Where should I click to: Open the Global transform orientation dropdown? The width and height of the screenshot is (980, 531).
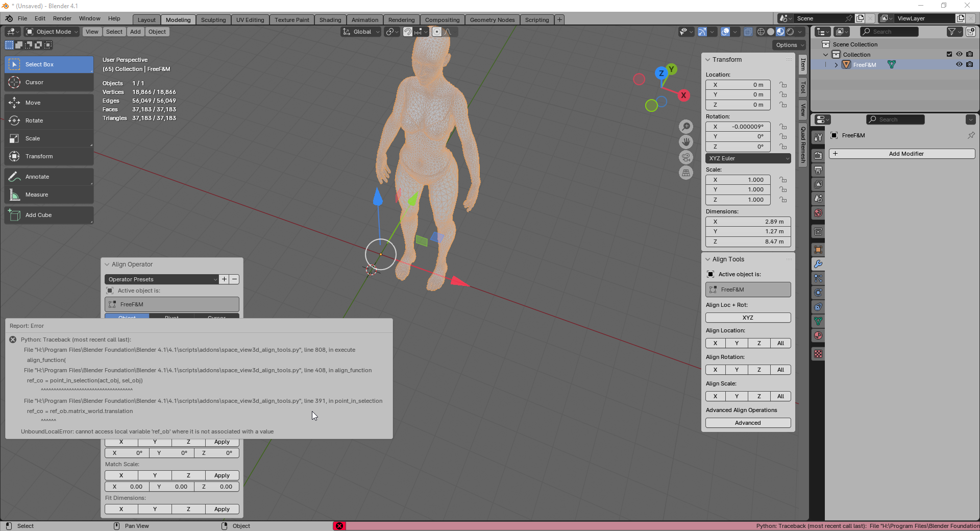coord(361,32)
